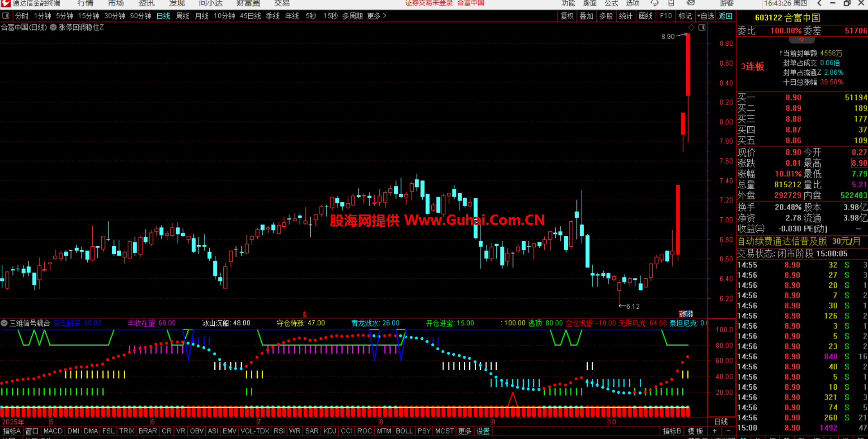This screenshot has width=868, height=439.
Task: Open the mail message icon in the title bar
Action: pos(690,3)
